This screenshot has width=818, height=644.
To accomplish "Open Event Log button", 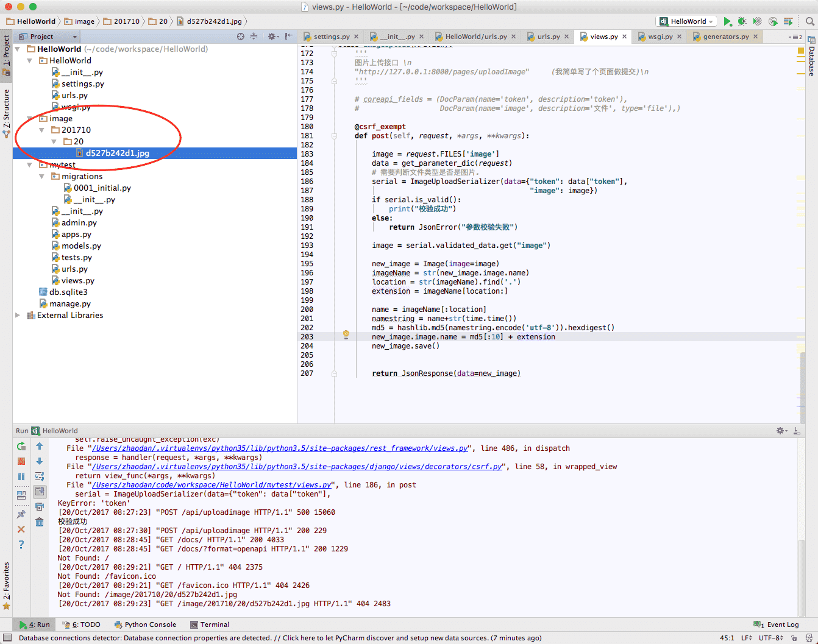I will tap(776, 625).
